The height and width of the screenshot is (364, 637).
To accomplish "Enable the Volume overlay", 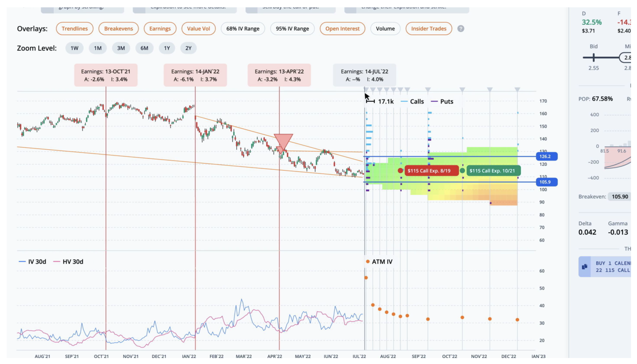I will [385, 29].
